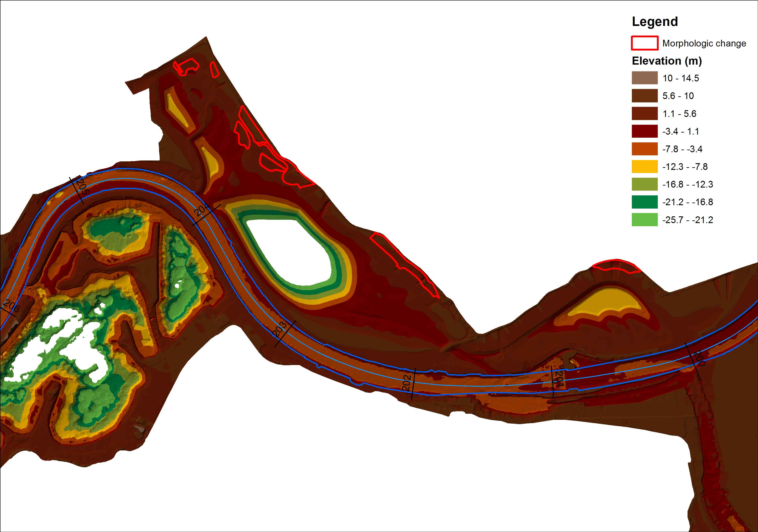Click the 5.6 - 10 elevation color swatch

pyautogui.click(x=644, y=96)
